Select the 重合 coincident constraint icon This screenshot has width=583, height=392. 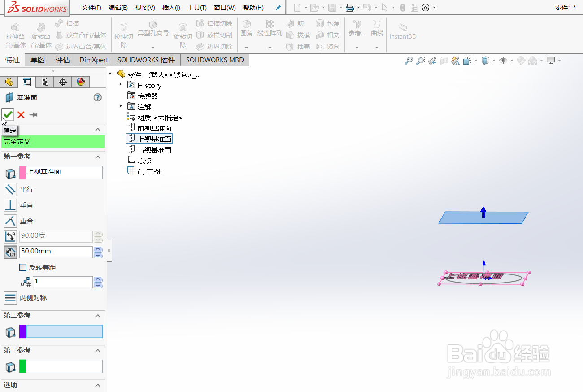tap(10, 221)
